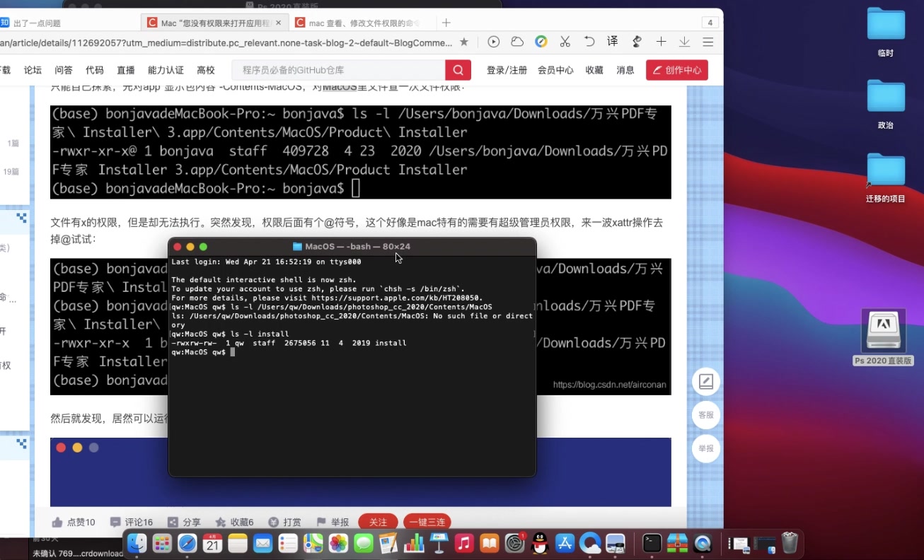
Task: Open the browser hamburger menu
Action: [708, 42]
